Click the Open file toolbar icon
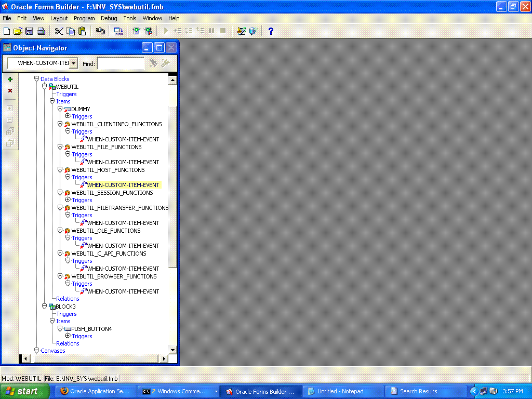 click(18, 31)
